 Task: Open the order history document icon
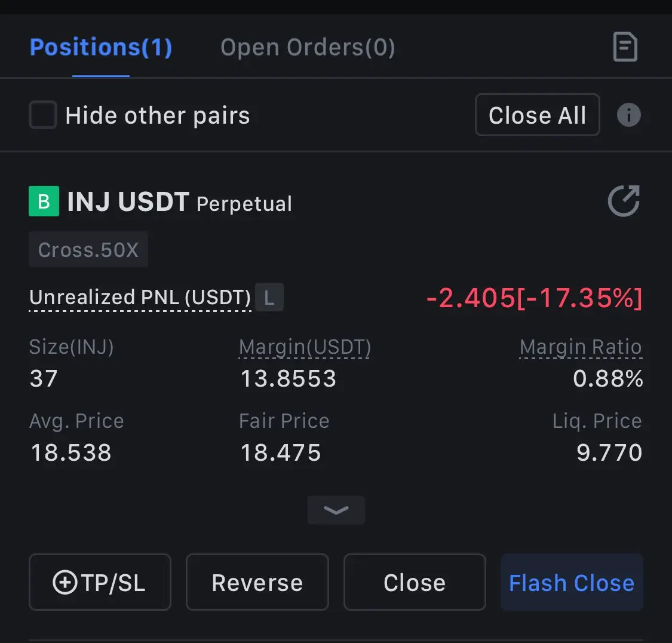tap(625, 47)
